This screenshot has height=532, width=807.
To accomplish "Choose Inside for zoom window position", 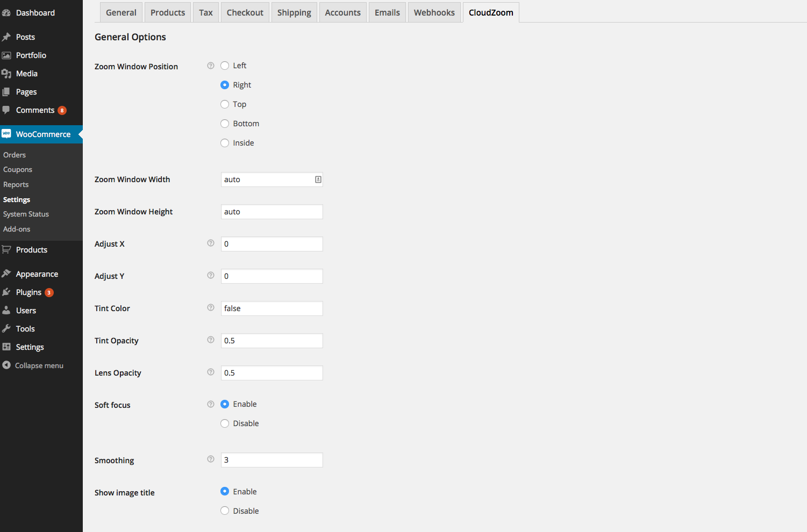I will click(x=225, y=143).
